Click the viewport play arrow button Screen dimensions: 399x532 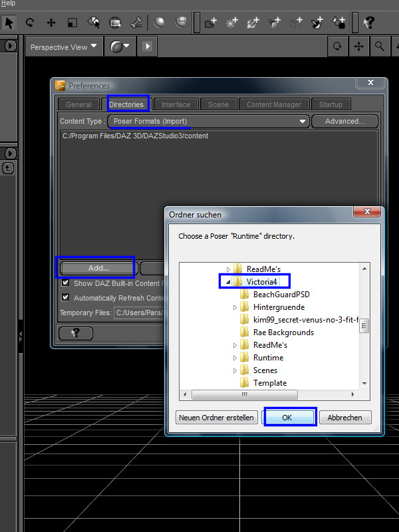147,46
